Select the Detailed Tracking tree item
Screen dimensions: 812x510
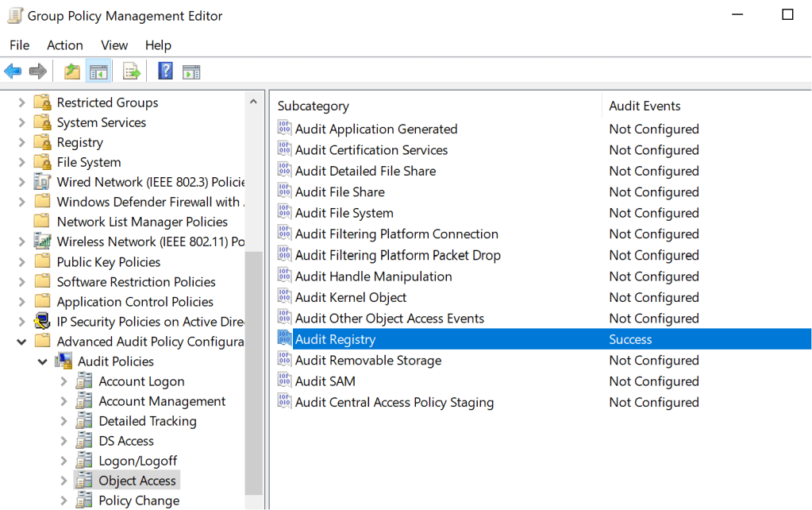coord(147,421)
